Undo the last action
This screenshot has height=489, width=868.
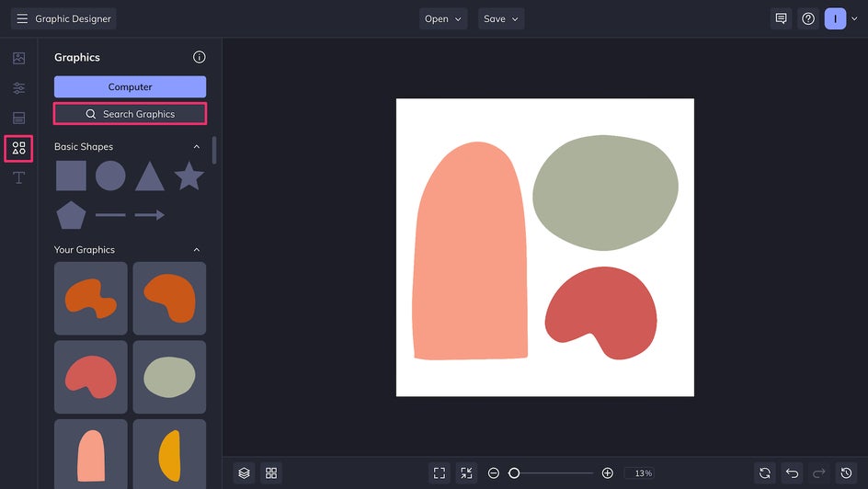[792, 473]
